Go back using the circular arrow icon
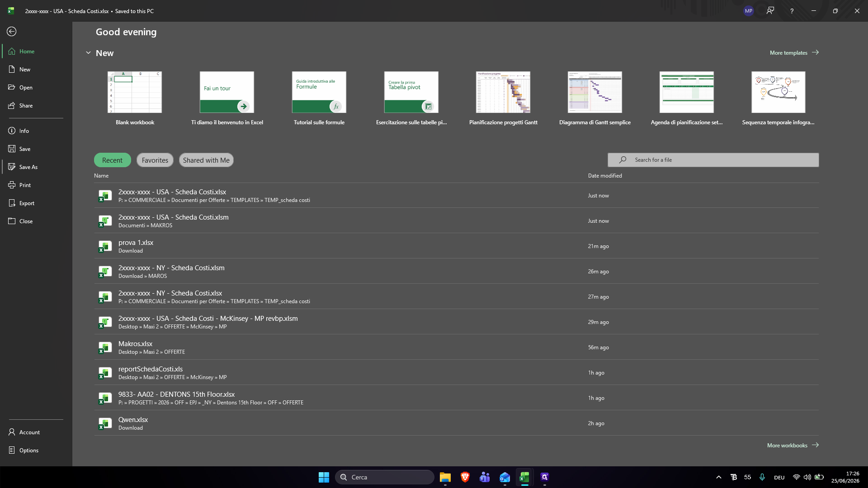The image size is (868, 488). pyautogui.click(x=12, y=32)
